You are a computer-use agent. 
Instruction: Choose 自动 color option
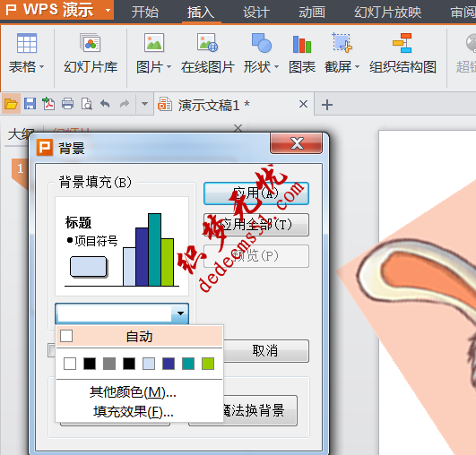pyautogui.click(x=139, y=337)
